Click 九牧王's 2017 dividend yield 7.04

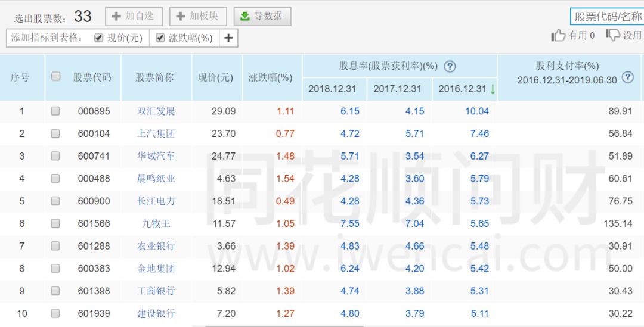pyautogui.click(x=415, y=223)
